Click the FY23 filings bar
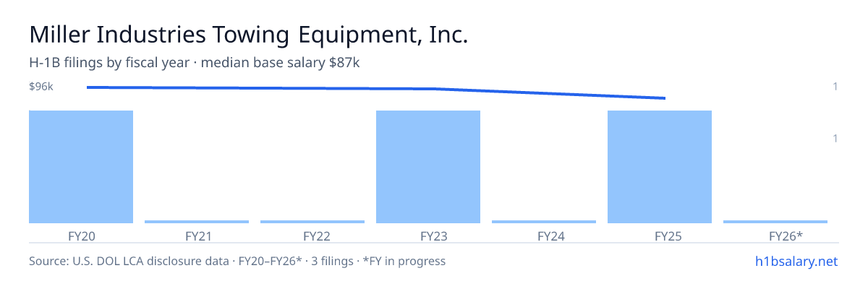Image resolution: width=868 pixels, height=289 pixels. click(x=428, y=167)
